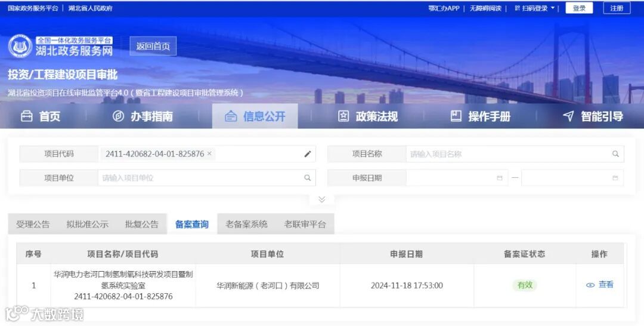The width and height of the screenshot is (644, 326).
Task: Click the 首页 nav icon
Action: [27, 116]
